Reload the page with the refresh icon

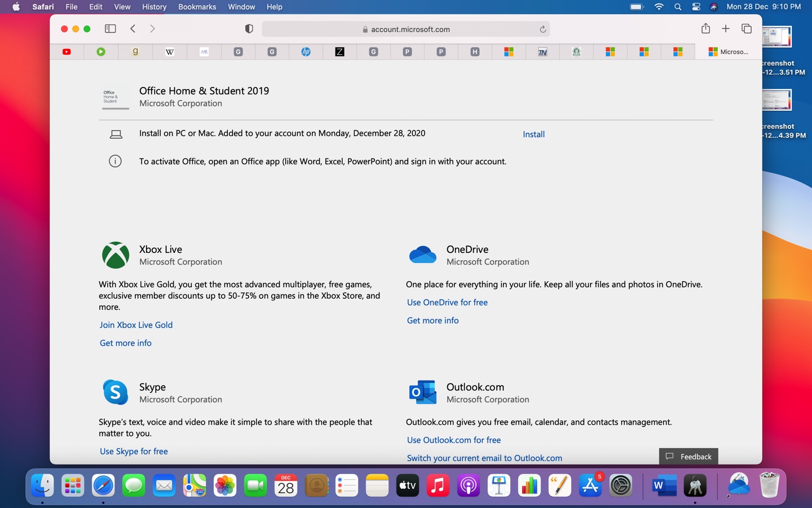coord(542,29)
